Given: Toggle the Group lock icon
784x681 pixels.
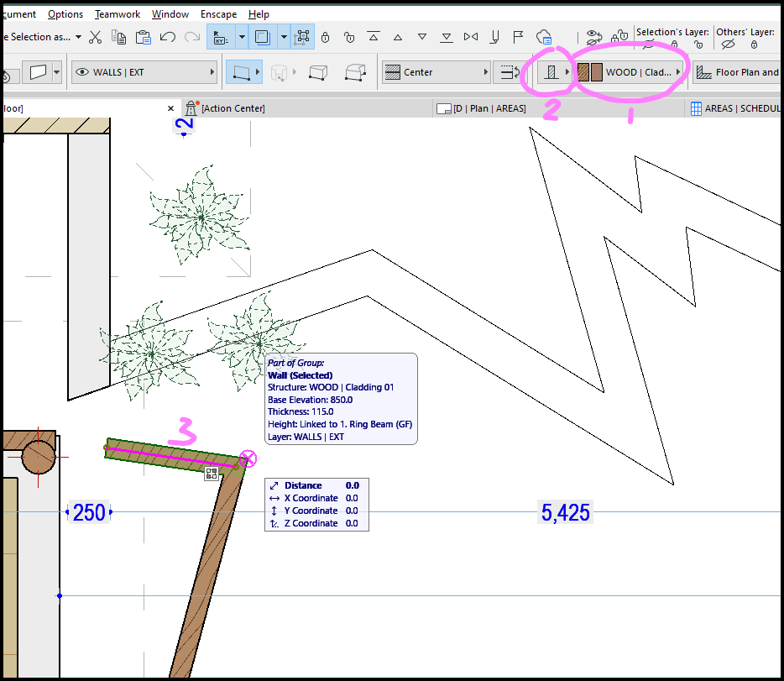Looking at the screenshot, I should (x=324, y=38).
